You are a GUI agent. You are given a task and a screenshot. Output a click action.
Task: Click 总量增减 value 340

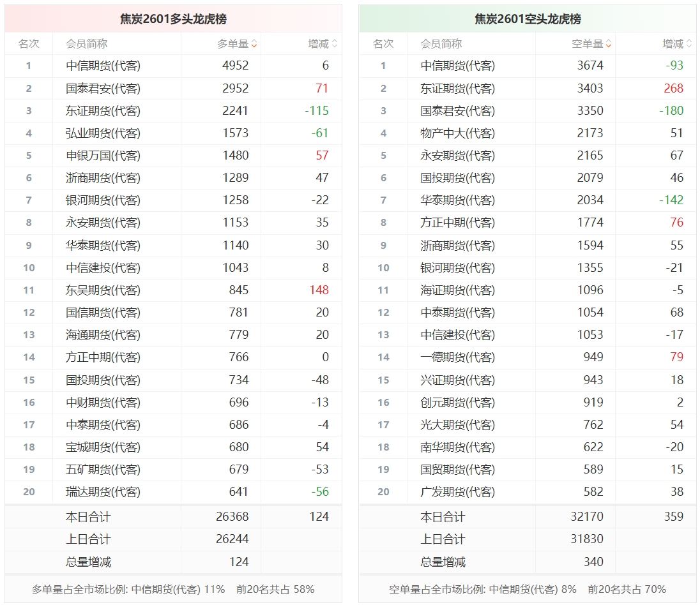(594, 562)
